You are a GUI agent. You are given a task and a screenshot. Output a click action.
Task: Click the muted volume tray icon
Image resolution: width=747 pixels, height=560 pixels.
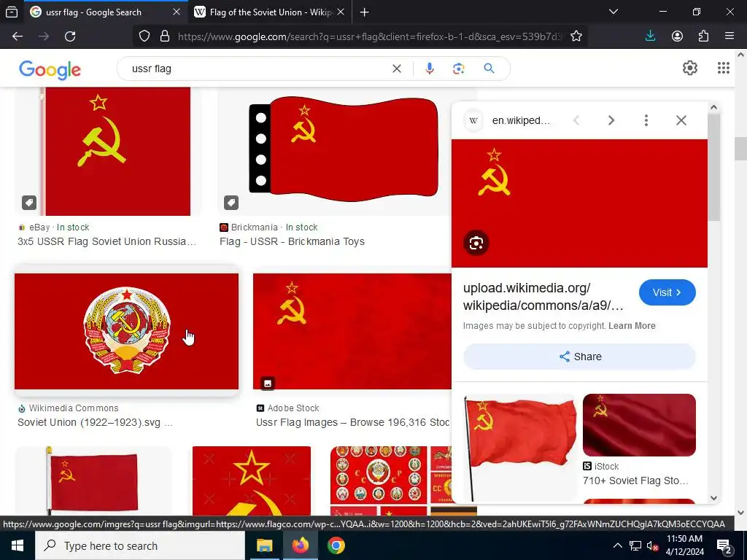point(652,545)
